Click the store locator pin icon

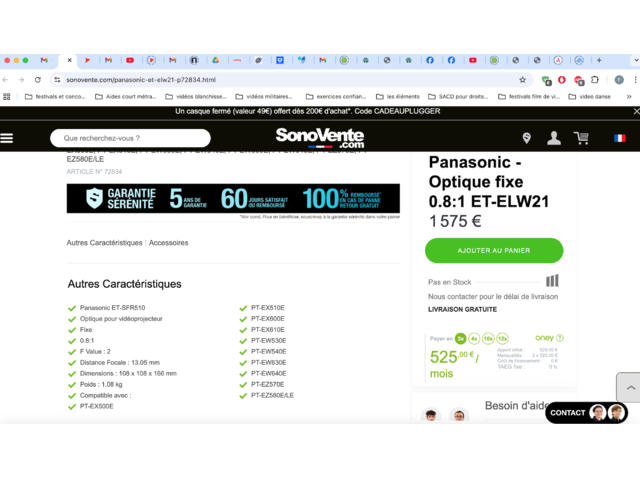(526, 138)
